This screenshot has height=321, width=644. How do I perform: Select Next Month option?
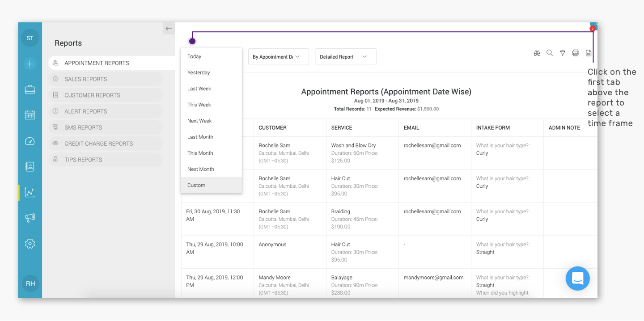click(x=212, y=169)
